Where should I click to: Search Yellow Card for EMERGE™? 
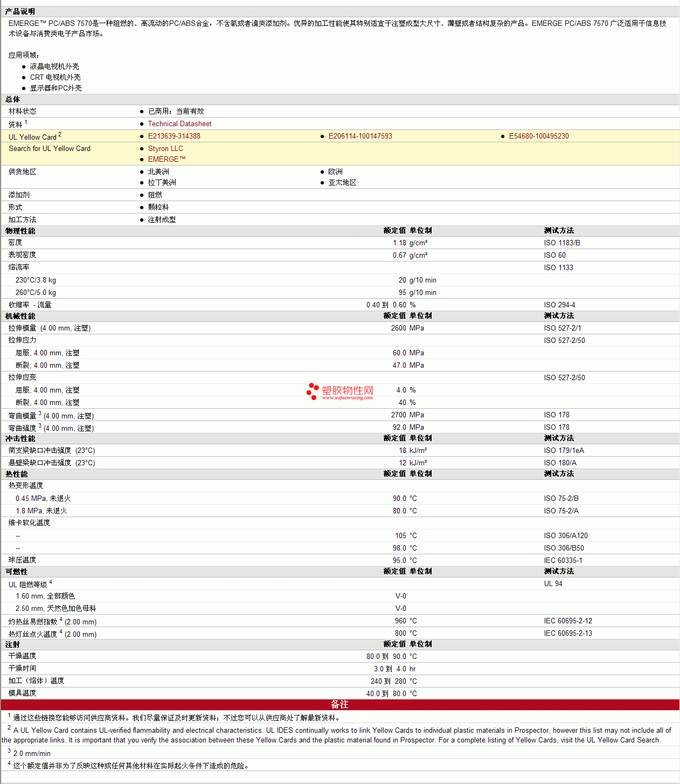(166, 159)
